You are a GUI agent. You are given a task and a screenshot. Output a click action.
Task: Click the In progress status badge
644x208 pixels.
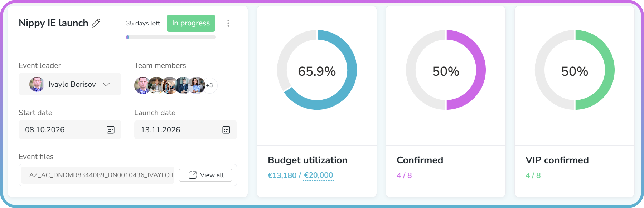[191, 23]
